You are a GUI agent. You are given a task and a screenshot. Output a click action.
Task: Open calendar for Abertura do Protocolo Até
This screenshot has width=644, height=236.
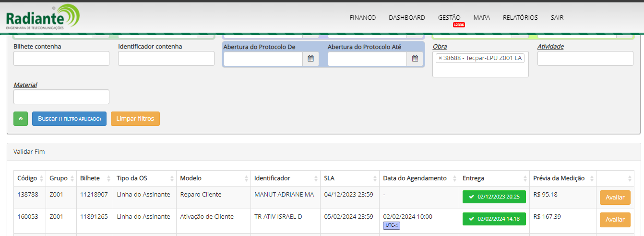[x=415, y=59]
